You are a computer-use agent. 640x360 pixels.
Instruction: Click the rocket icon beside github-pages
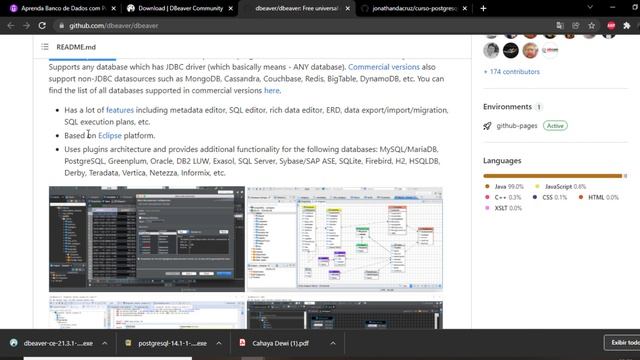click(487, 126)
